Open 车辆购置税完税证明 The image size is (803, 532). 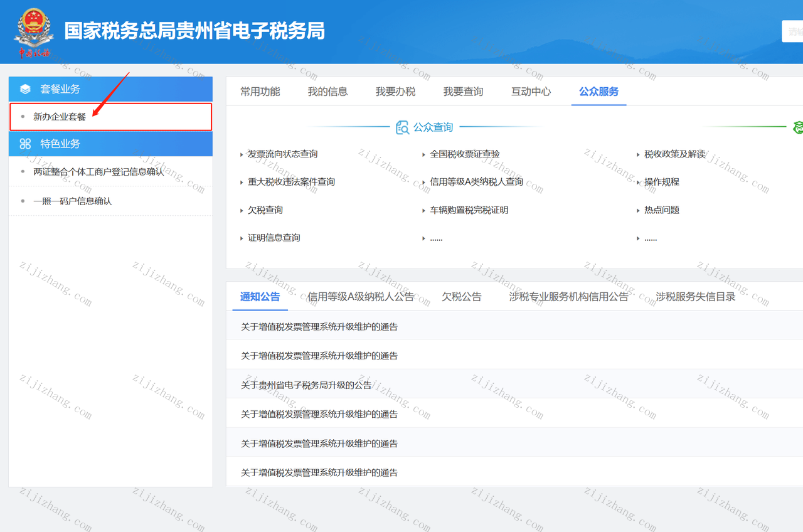point(469,210)
